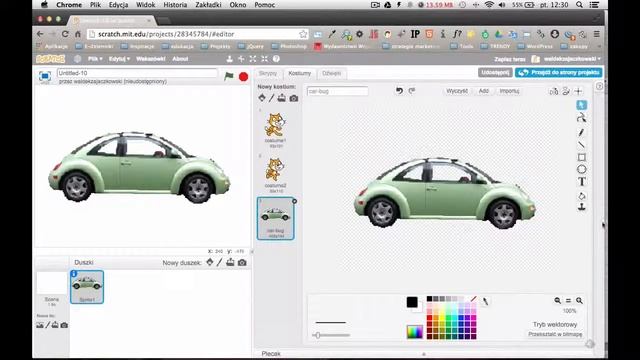Zoom out the paint canvas

coord(558,300)
